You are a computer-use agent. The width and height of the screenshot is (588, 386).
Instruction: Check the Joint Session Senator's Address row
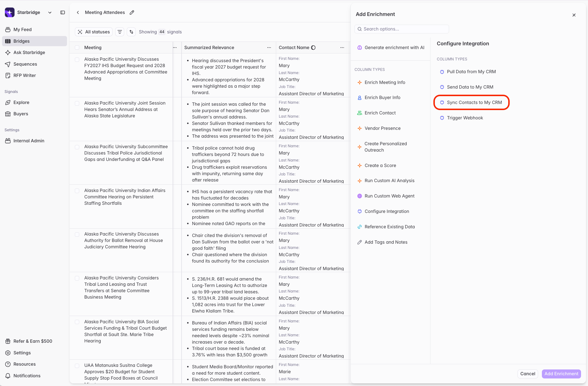(x=77, y=103)
